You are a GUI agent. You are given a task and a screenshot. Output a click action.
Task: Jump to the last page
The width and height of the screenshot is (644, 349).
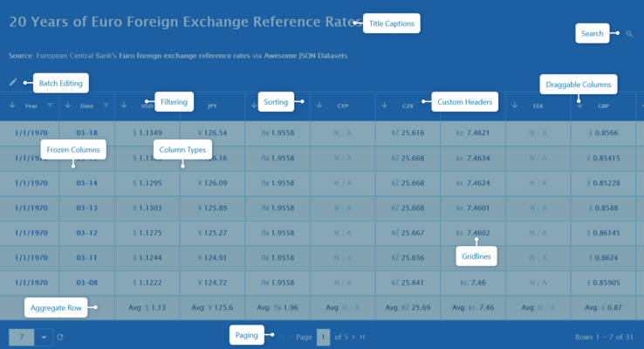[362, 337]
